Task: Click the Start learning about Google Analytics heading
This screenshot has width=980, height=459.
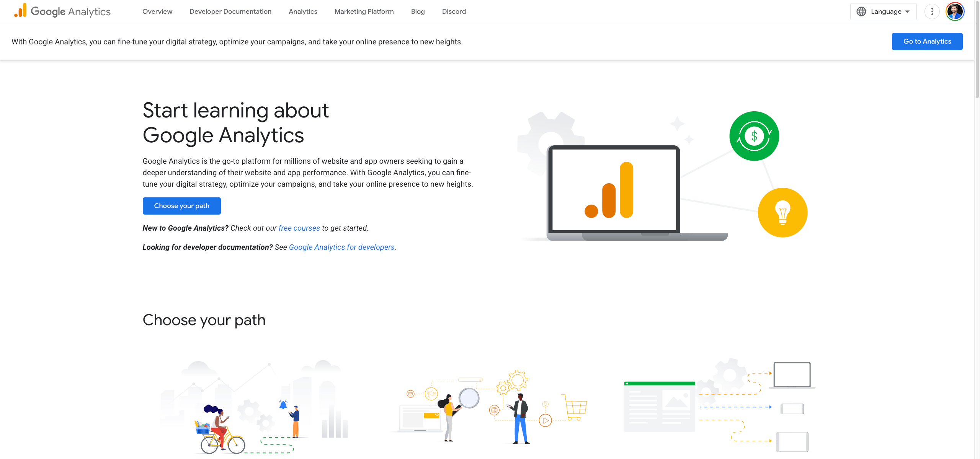Action: pyautogui.click(x=235, y=123)
